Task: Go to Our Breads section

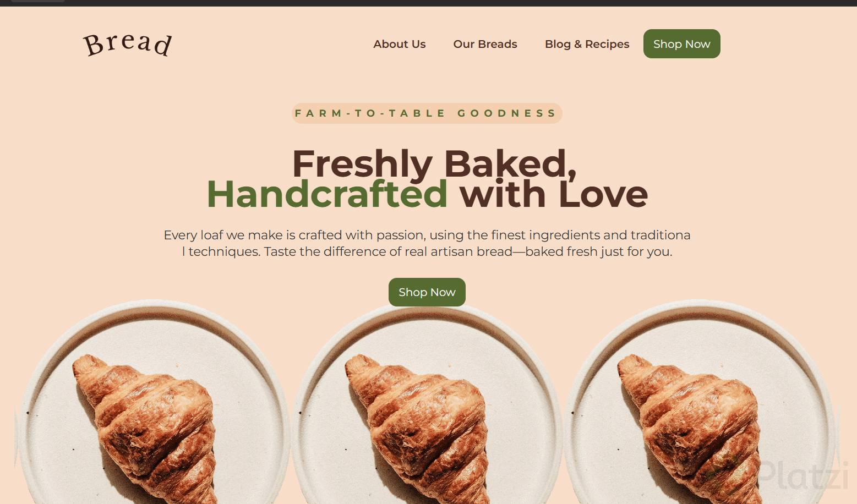Action: coord(485,44)
